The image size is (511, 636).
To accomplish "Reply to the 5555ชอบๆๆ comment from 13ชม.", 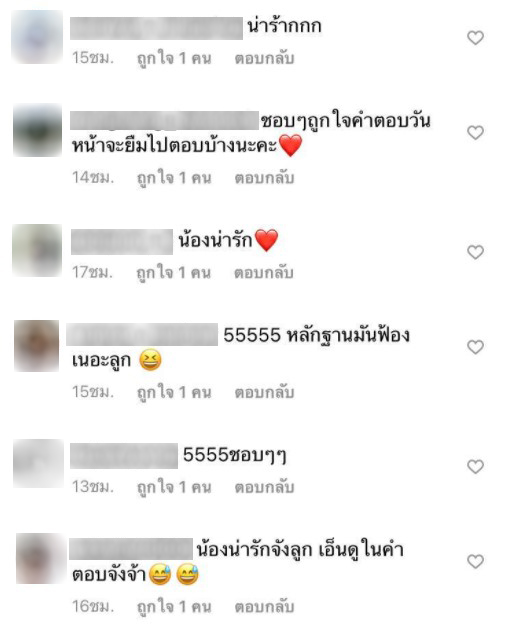I will (x=264, y=487).
